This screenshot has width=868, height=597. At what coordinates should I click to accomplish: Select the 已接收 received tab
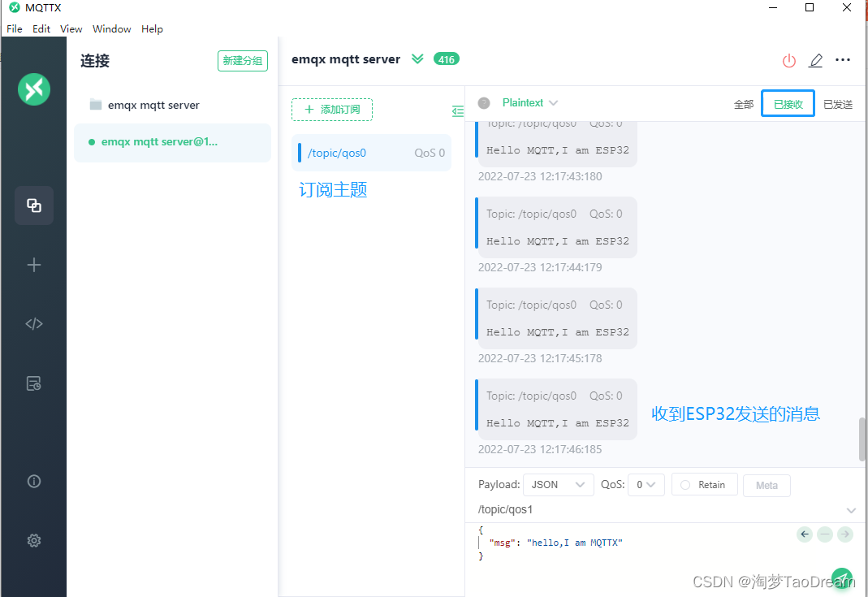(x=788, y=104)
